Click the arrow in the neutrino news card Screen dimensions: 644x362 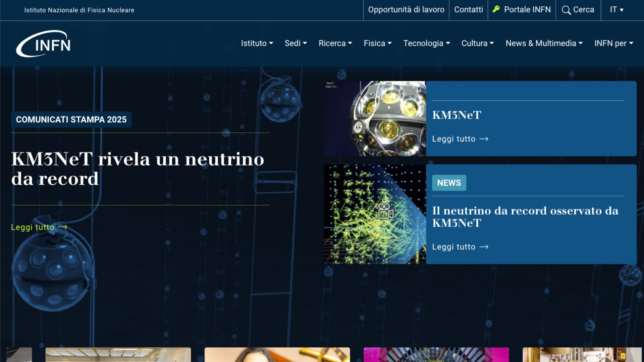484,247
